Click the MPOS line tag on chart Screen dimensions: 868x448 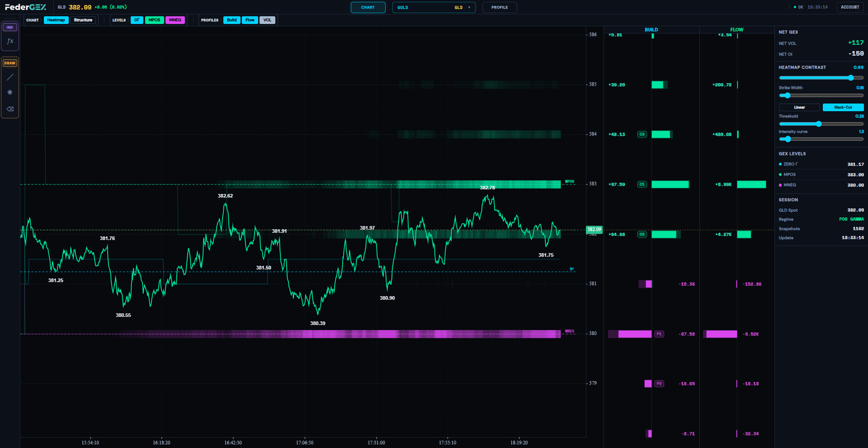click(570, 181)
